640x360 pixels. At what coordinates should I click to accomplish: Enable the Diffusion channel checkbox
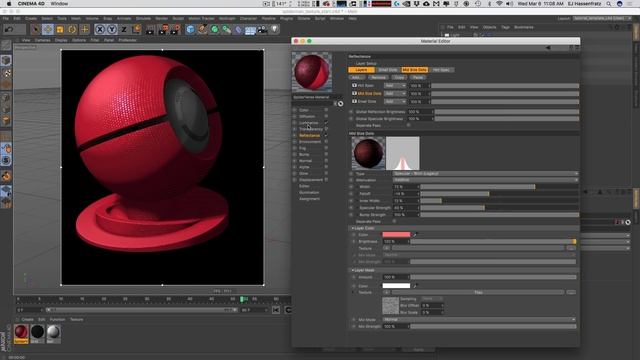(326, 116)
